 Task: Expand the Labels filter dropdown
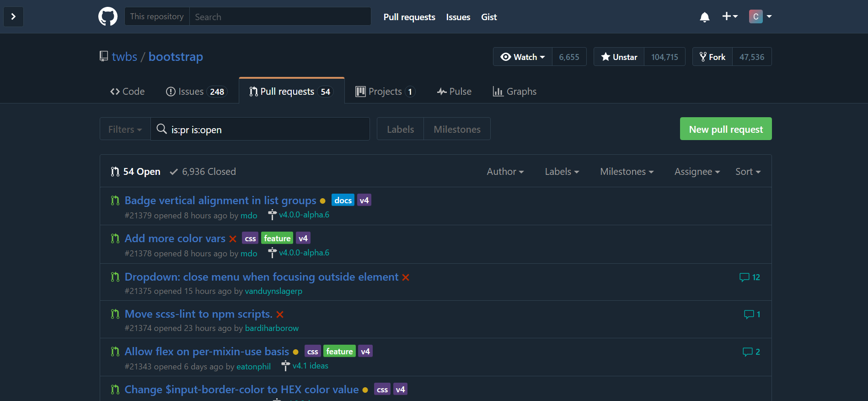562,172
